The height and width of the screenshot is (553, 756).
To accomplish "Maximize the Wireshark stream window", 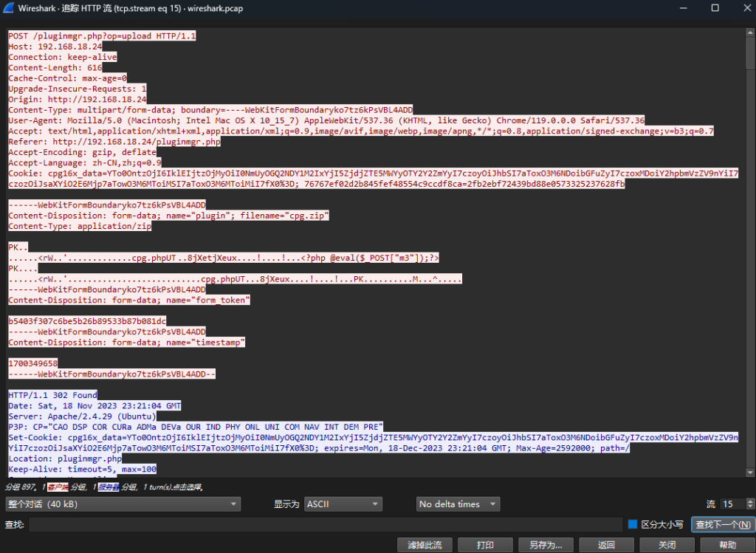I will tap(715, 8).
